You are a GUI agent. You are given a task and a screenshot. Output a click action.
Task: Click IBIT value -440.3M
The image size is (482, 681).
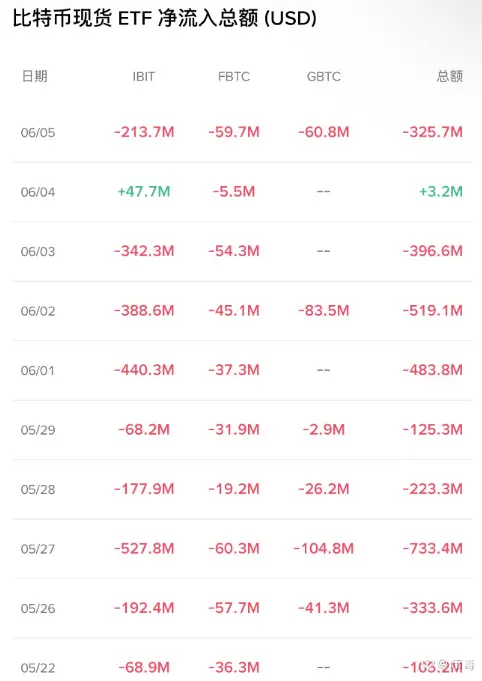[144, 370]
